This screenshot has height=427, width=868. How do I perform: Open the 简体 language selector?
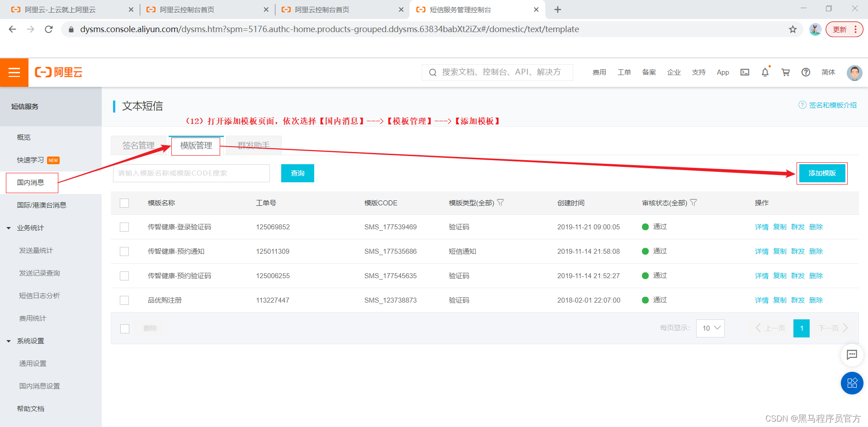(828, 72)
